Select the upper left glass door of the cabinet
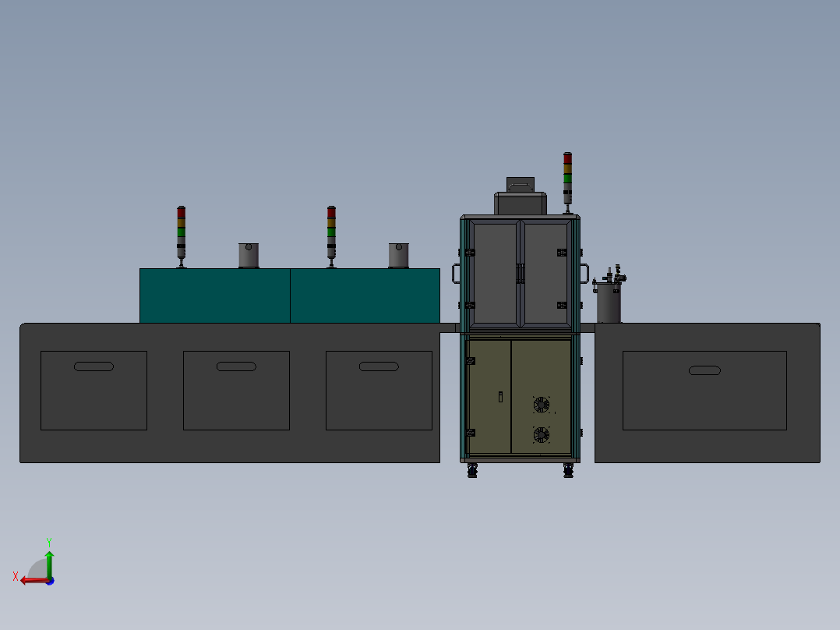The image size is (840, 630). click(495, 274)
